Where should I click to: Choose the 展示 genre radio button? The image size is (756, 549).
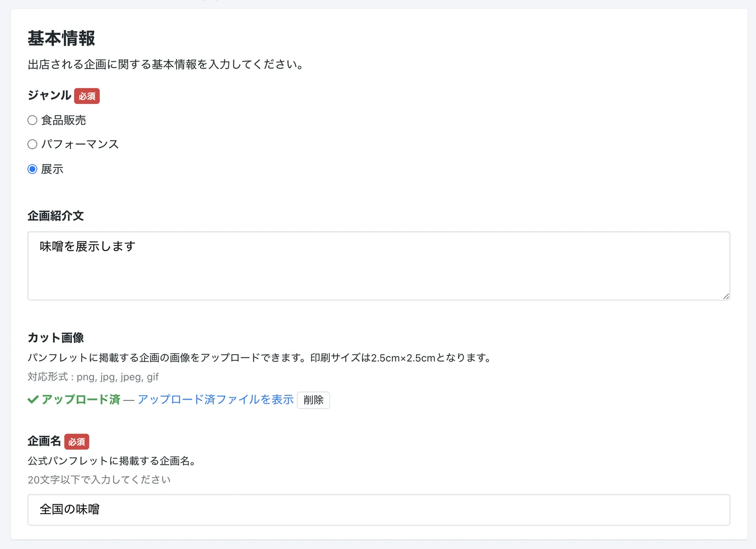pyautogui.click(x=32, y=169)
